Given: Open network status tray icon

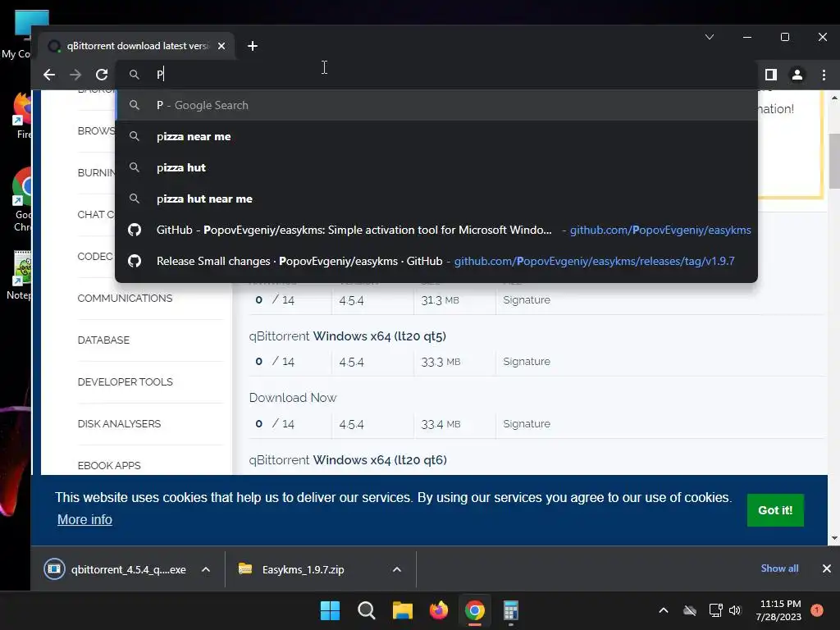Looking at the screenshot, I should [x=715, y=610].
